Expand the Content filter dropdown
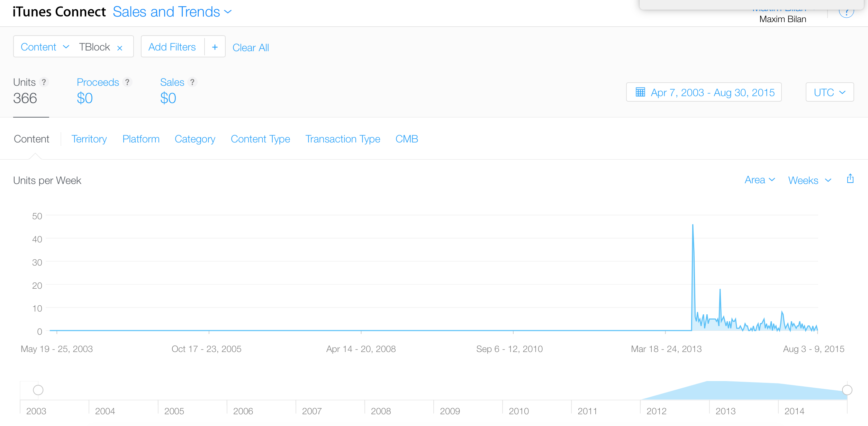Screen dimensions: 868x426 tap(45, 47)
